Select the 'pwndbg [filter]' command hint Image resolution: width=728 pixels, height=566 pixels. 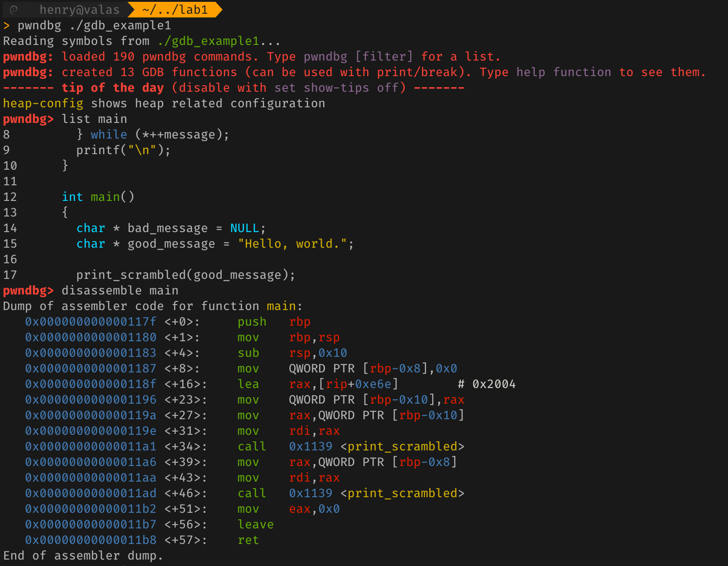point(358,56)
